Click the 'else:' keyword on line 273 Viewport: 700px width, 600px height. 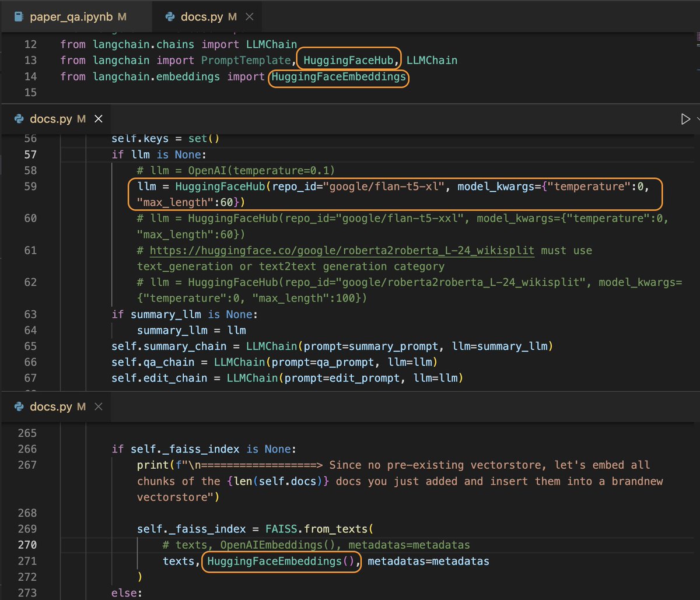click(x=127, y=592)
